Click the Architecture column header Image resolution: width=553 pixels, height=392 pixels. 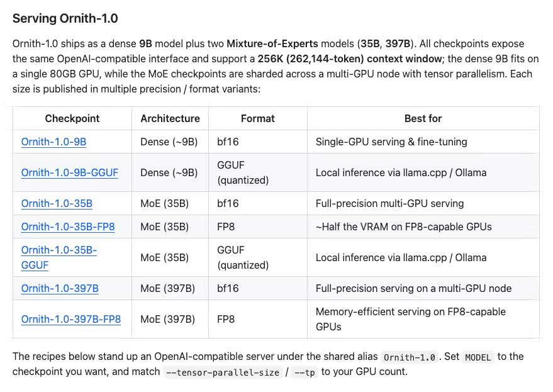(170, 118)
